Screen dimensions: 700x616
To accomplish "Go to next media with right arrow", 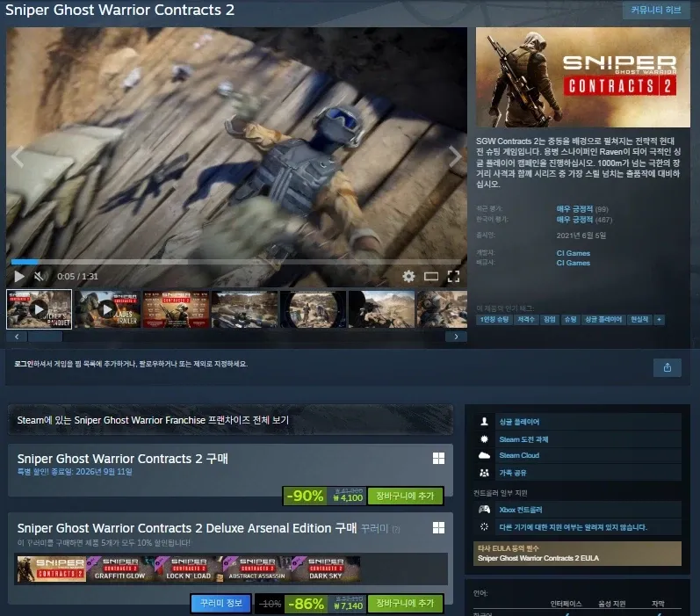I will [x=455, y=156].
